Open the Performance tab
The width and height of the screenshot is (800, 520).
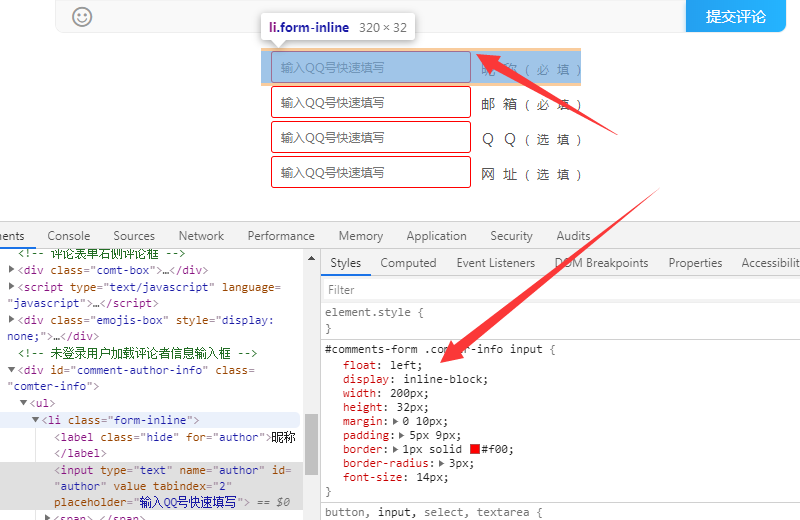[x=281, y=236]
